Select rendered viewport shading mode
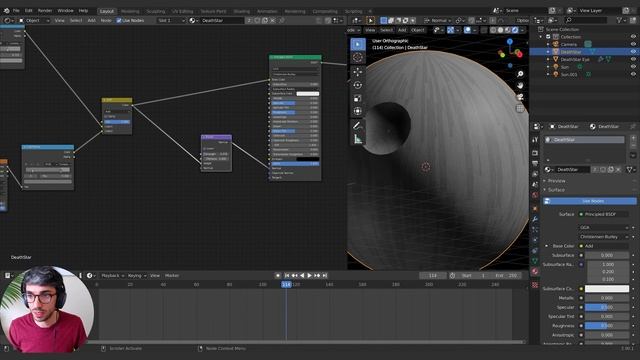 [515, 30]
